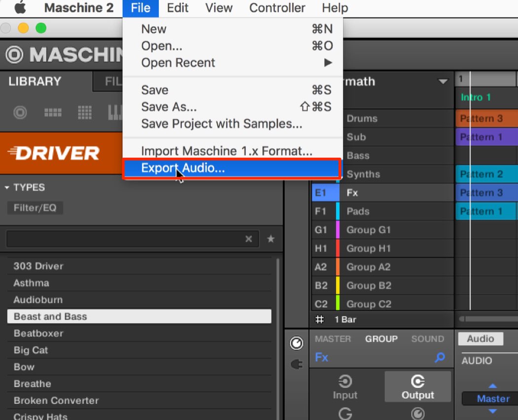This screenshot has width=518, height=420.
Task: Select the Sounds grid icon in the browser
Action: (85, 112)
